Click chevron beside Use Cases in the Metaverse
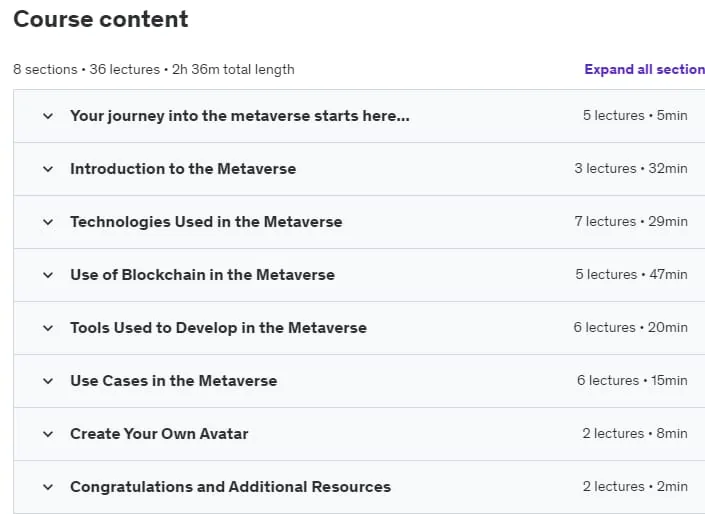This screenshot has height=514, width=705. tap(48, 381)
